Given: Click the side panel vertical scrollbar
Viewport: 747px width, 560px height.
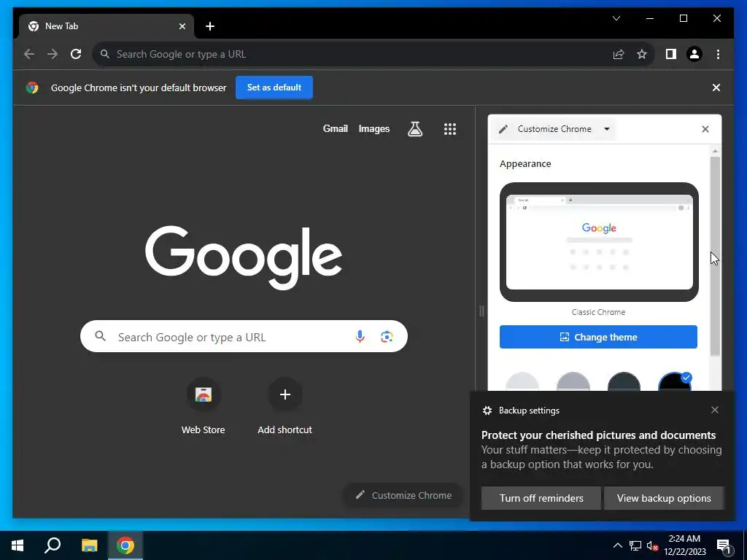Looking at the screenshot, I should (x=715, y=256).
